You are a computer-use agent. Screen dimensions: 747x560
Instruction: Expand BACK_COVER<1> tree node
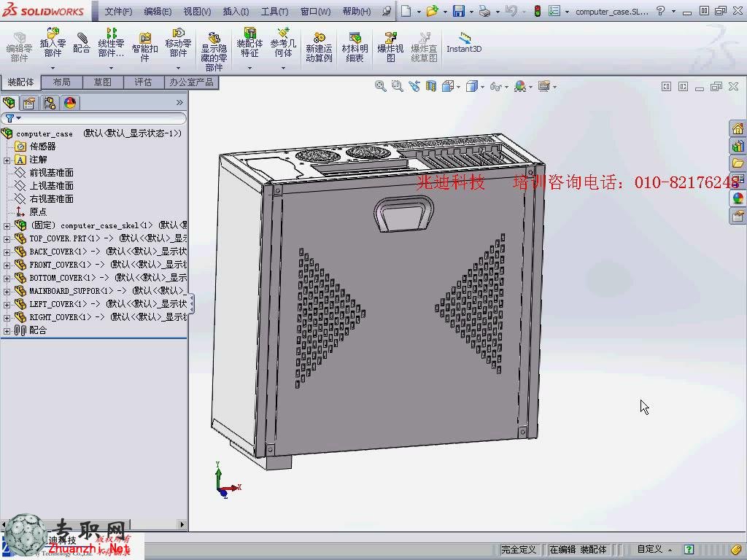pos(7,252)
